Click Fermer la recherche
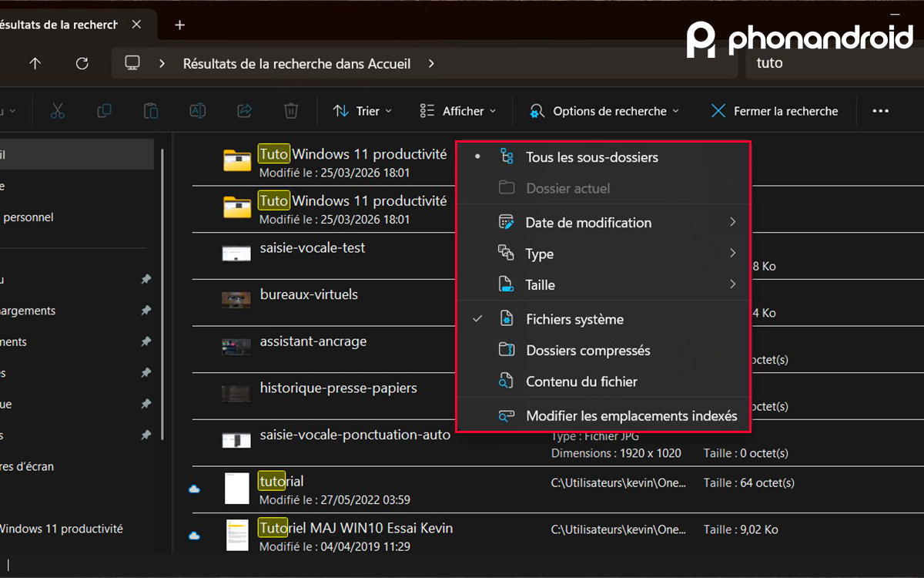 773,110
